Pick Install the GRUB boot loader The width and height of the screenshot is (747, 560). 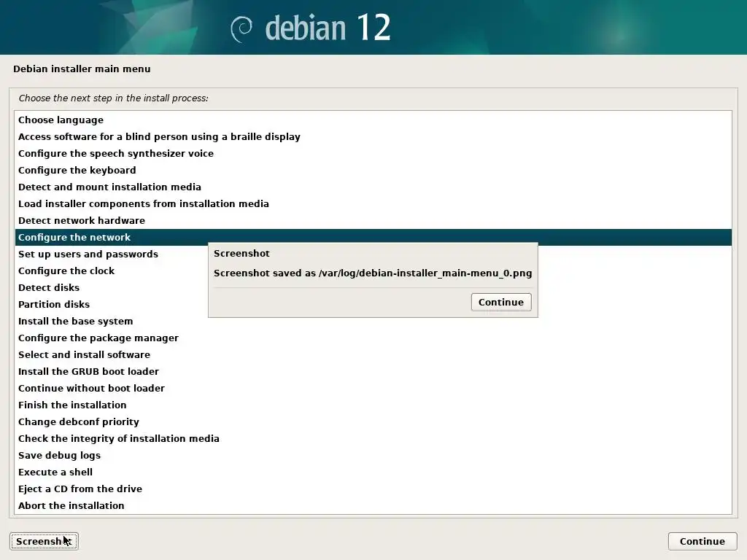pos(373,371)
